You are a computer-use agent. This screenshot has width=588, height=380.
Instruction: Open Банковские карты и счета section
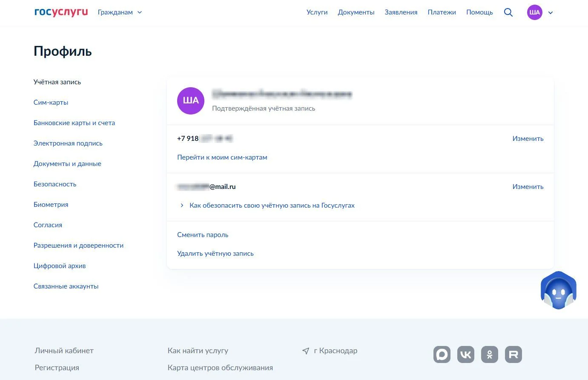click(x=74, y=123)
